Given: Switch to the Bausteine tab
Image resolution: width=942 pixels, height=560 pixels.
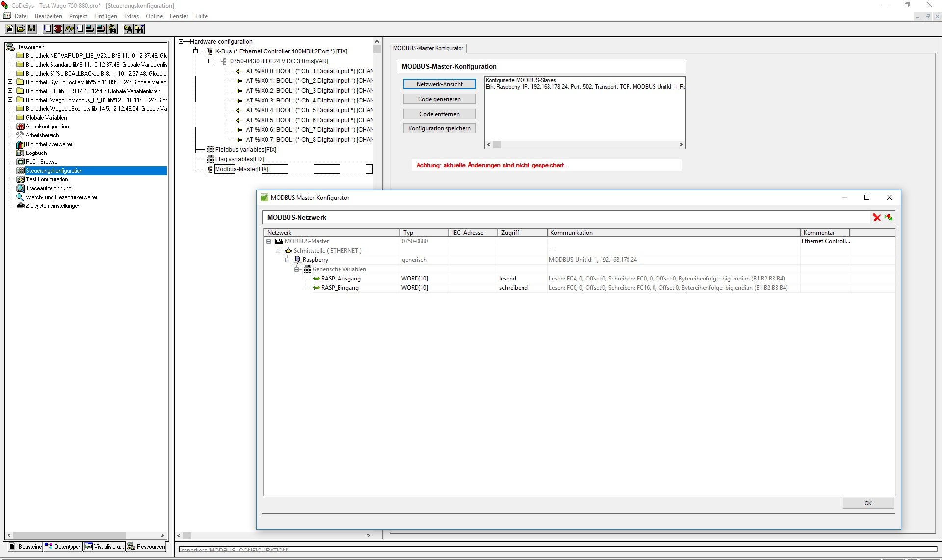Looking at the screenshot, I should [25, 547].
